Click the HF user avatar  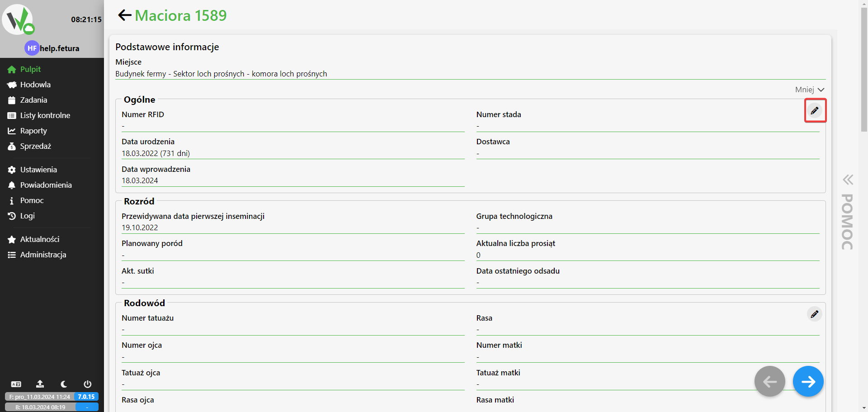(x=32, y=48)
